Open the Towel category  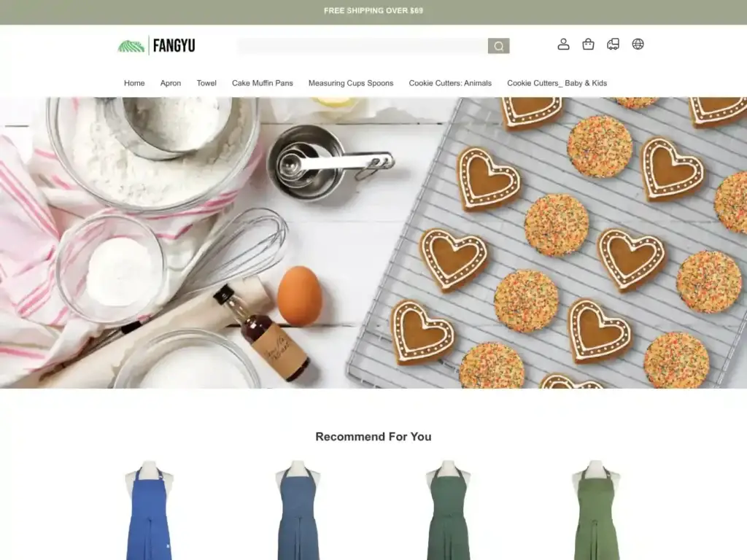click(x=206, y=83)
